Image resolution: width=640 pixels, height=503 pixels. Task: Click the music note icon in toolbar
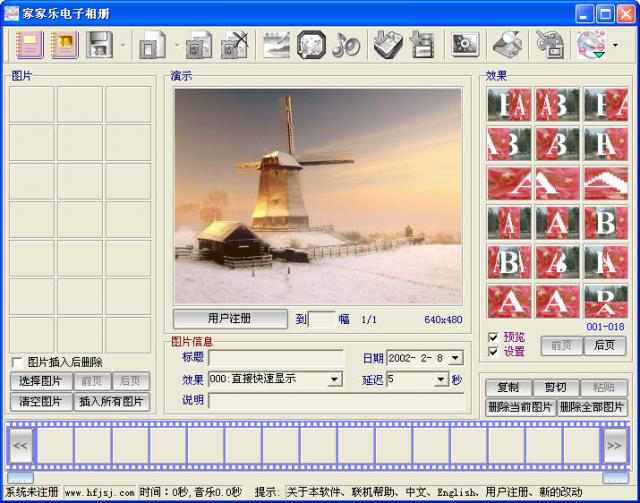click(x=346, y=45)
